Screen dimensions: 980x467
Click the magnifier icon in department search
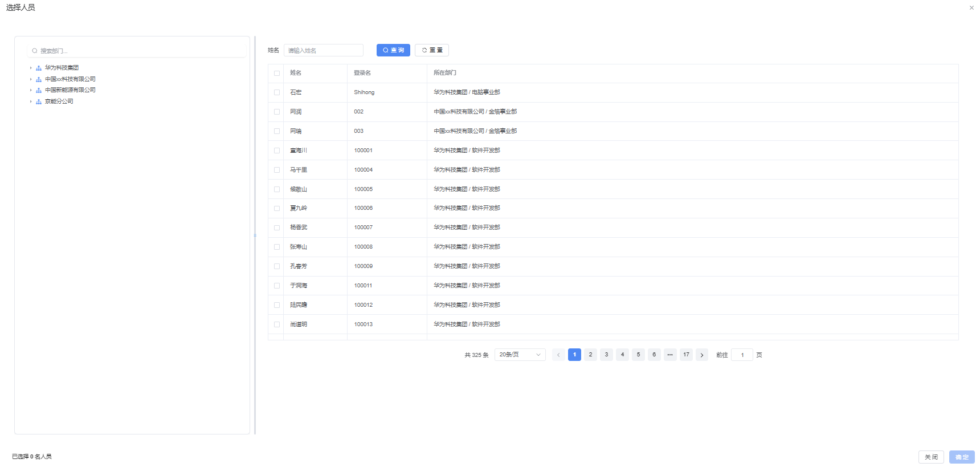35,51
